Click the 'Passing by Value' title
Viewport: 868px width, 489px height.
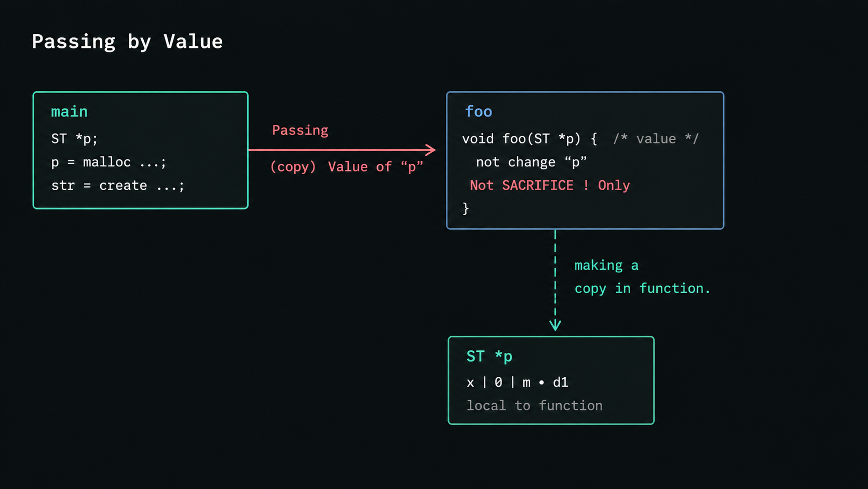(x=127, y=42)
